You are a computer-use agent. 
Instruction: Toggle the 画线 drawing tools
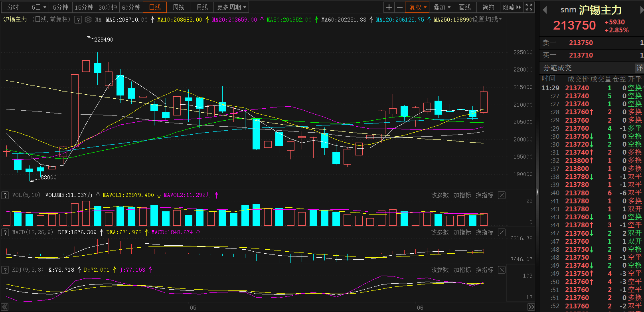click(x=464, y=7)
